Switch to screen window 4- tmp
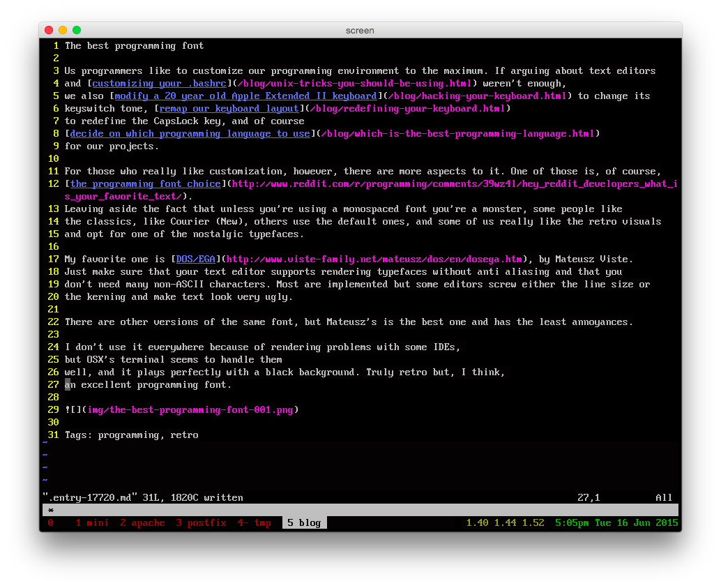721x588 pixels. (x=254, y=522)
